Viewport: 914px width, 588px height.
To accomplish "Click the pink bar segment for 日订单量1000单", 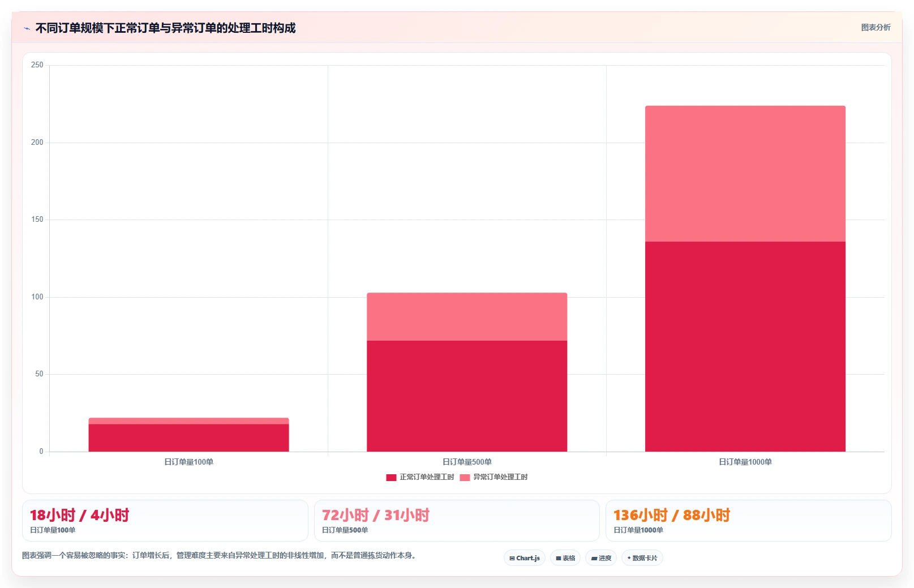I will click(x=745, y=174).
